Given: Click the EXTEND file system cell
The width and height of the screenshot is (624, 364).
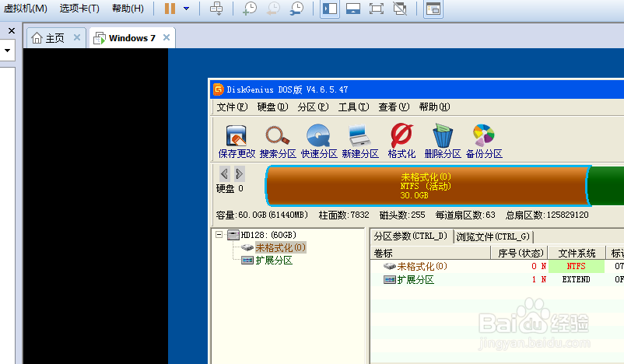Looking at the screenshot, I should (x=577, y=280).
